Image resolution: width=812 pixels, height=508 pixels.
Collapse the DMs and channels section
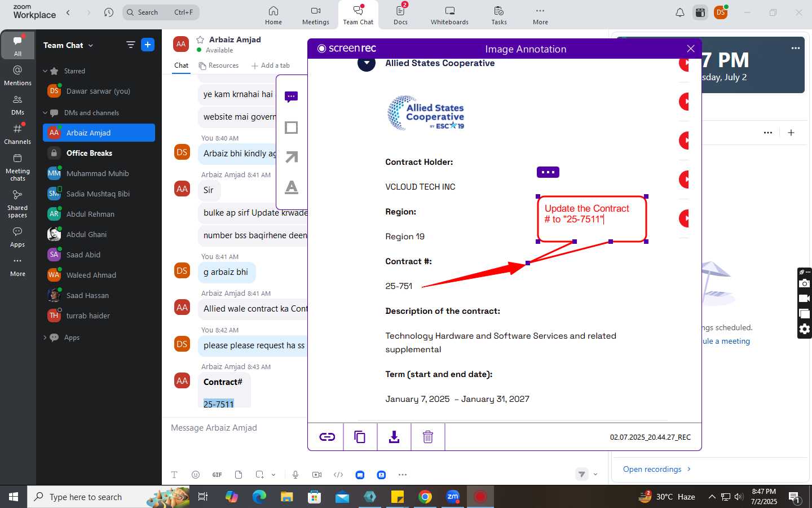pos(45,113)
